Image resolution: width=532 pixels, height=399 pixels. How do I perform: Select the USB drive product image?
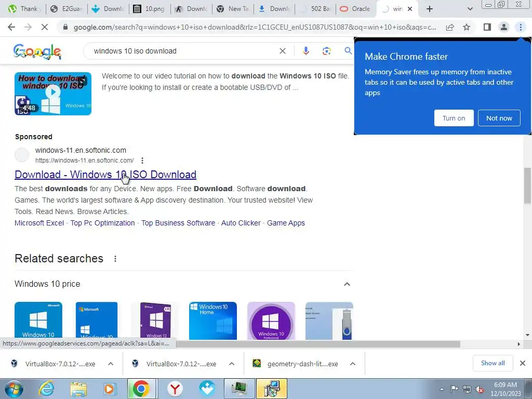pos(329,321)
